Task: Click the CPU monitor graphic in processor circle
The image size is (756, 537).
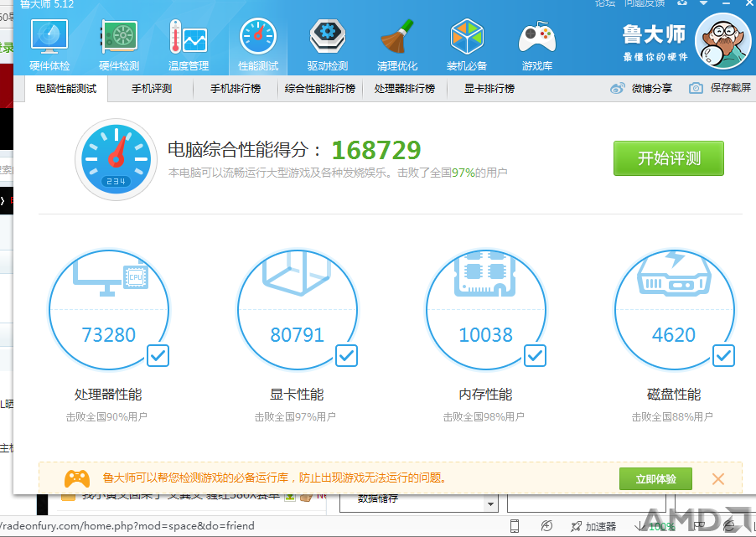Action: (111, 279)
